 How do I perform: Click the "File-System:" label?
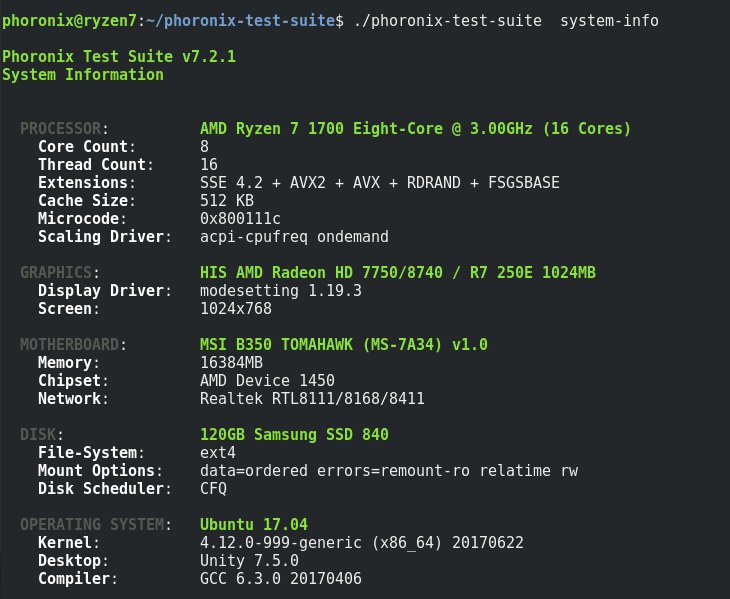(91, 453)
